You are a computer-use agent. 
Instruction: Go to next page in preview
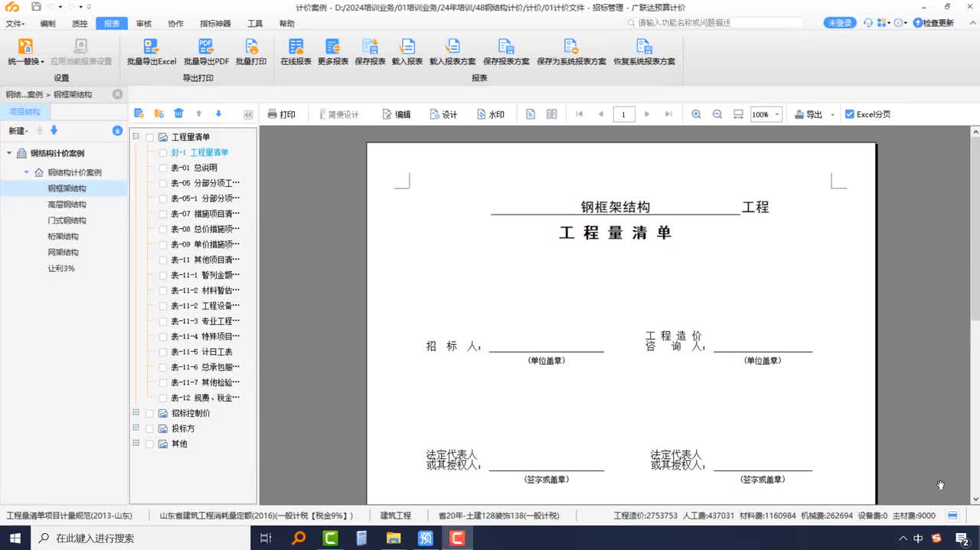click(x=647, y=114)
